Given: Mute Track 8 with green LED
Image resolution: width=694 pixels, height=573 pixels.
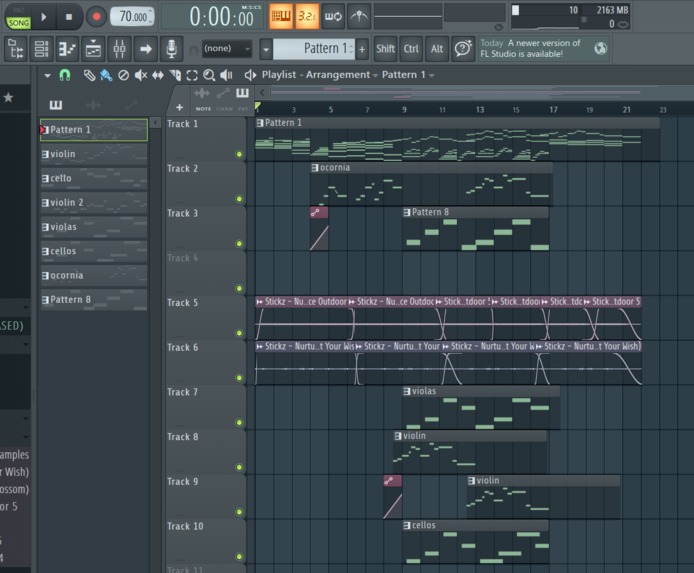Looking at the screenshot, I should coord(239,467).
